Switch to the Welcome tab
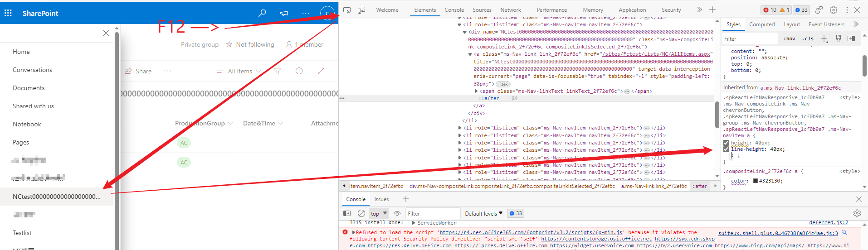The height and width of the screenshot is (250, 868). pyautogui.click(x=387, y=10)
